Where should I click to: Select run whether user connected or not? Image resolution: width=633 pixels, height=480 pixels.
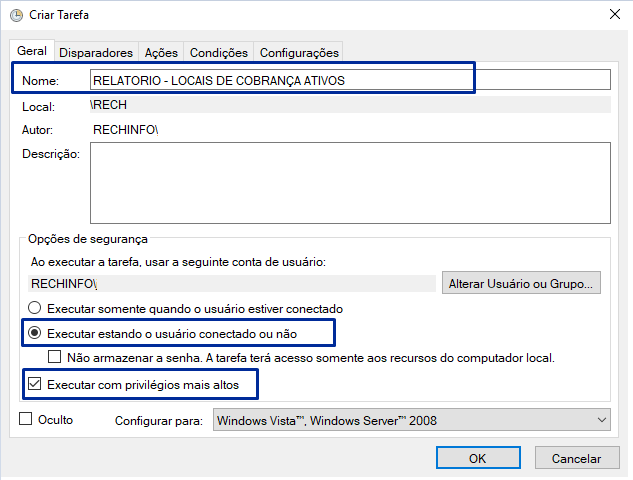(37, 333)
